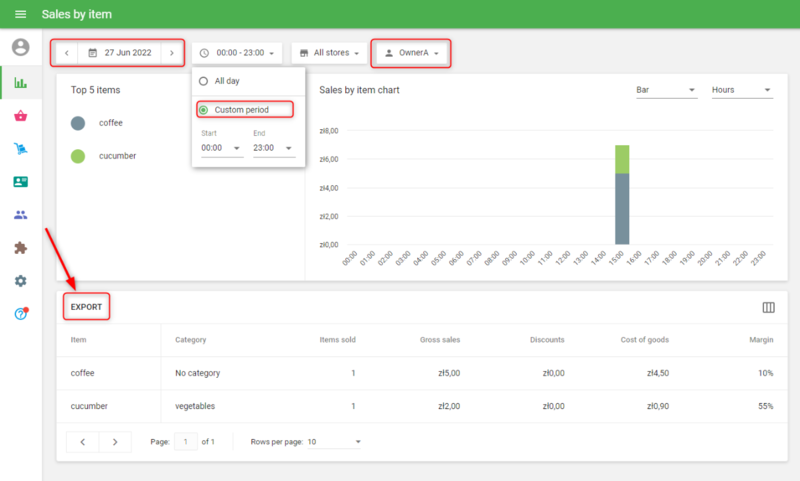Open the Help question mark icon
Viewport: 800px width, 481px height.
(x=20, y=314)
